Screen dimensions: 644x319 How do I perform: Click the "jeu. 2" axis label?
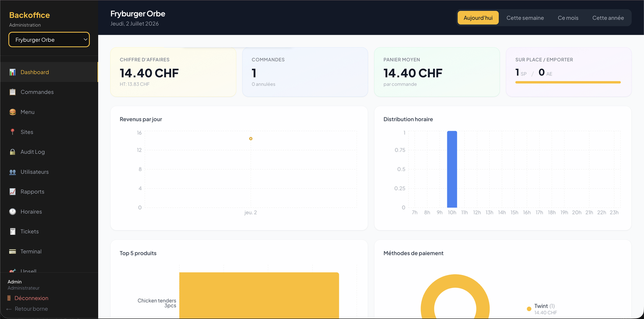point(251,213)
